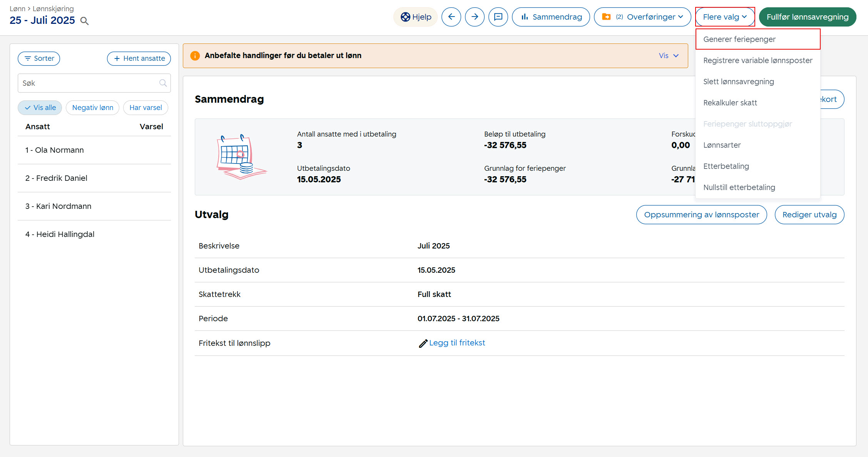The height and width of the screenshot is (457, 868).
Task: Expand recommendations with Vis chevron
Action: coord(669,56)
